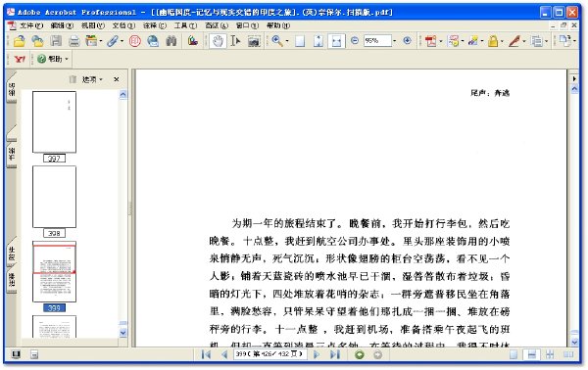Open the 文档 menu
Viewport: 588px width, 370px height.
click(x=123, y=25)
